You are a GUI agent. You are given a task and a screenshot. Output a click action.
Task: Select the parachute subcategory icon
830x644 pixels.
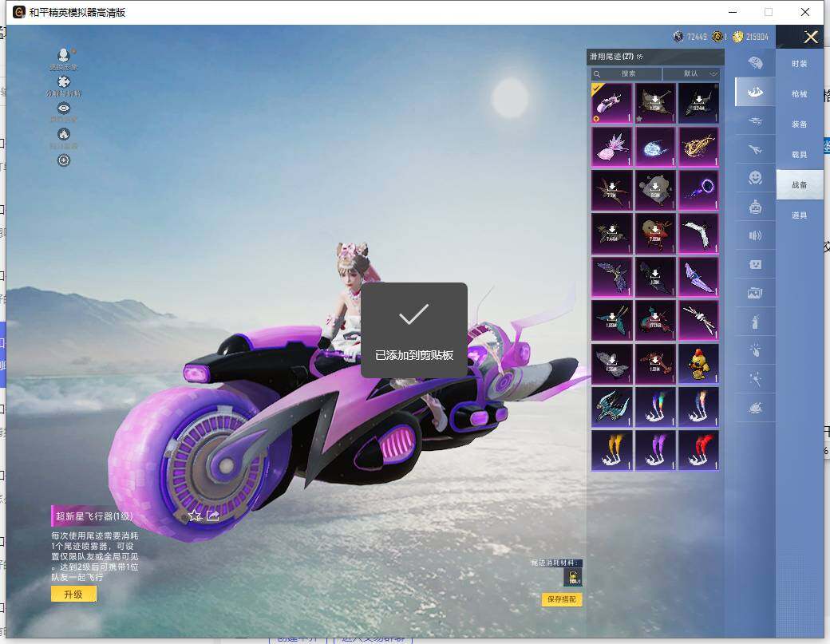755,63
